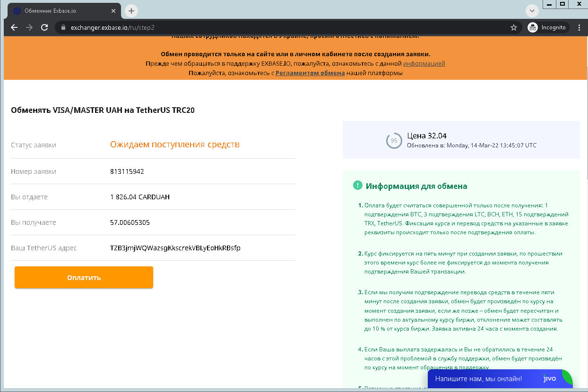Click the amount 1 826.04 CARDUAH
The image size is (588, 392).
pyautogui.click(x=140, y=197)
